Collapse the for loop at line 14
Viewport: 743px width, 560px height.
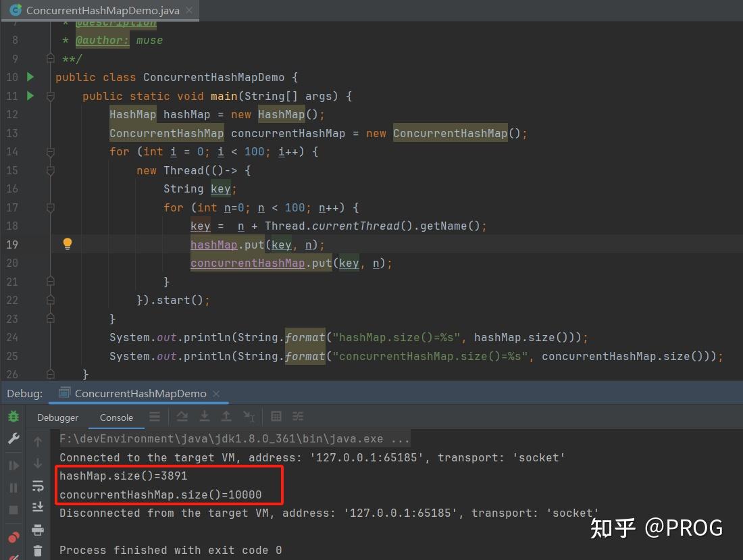[50, 151]
